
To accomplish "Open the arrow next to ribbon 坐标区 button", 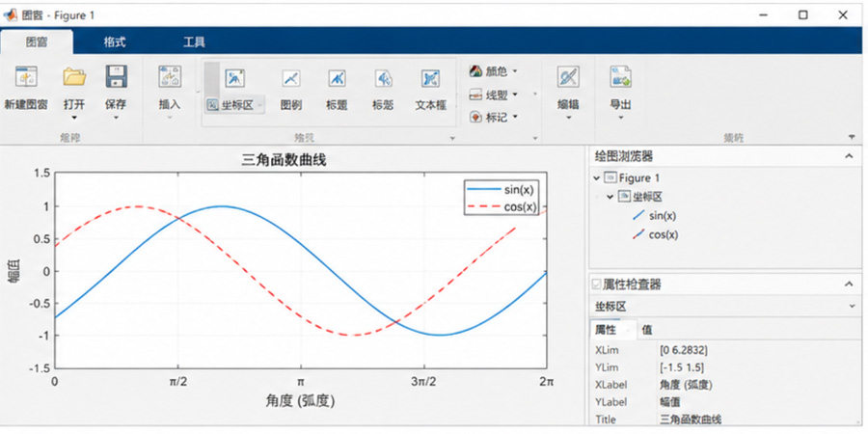I will point(259,104).
